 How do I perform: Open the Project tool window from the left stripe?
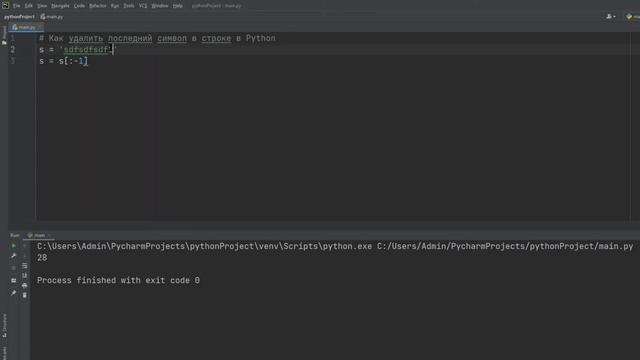(4, 36)
